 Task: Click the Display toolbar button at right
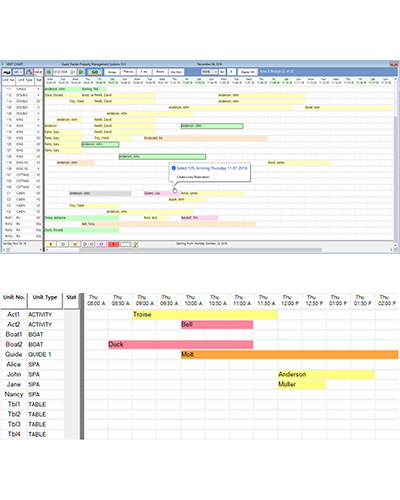[248, 72]
